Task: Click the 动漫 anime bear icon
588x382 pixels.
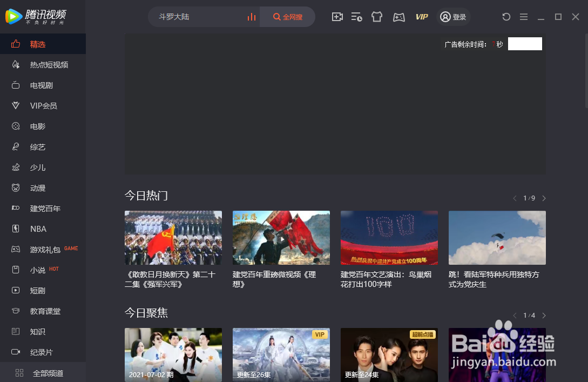Action: [16, 187]
